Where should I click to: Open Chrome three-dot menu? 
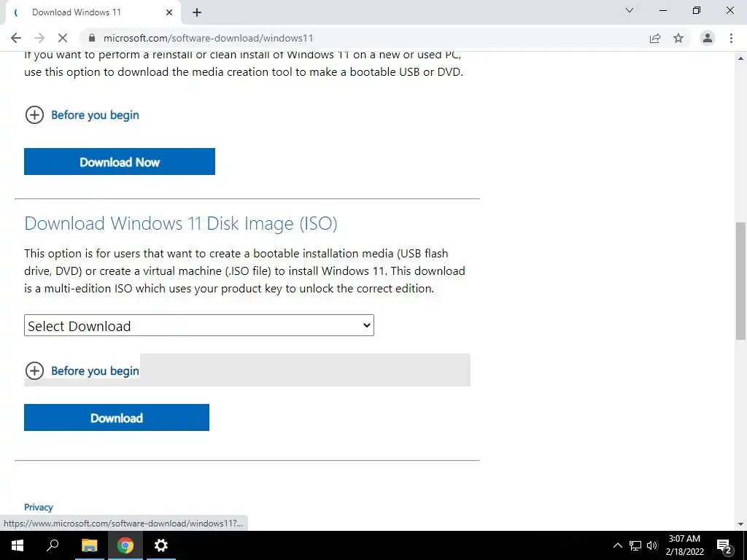click(731, 38)
